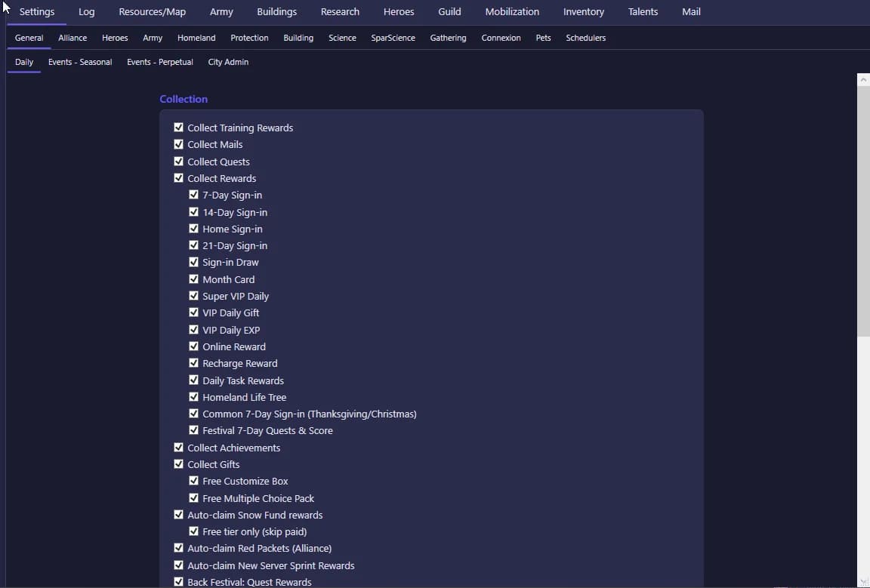Open the Events - Perpetual tab

pos(160,62)
